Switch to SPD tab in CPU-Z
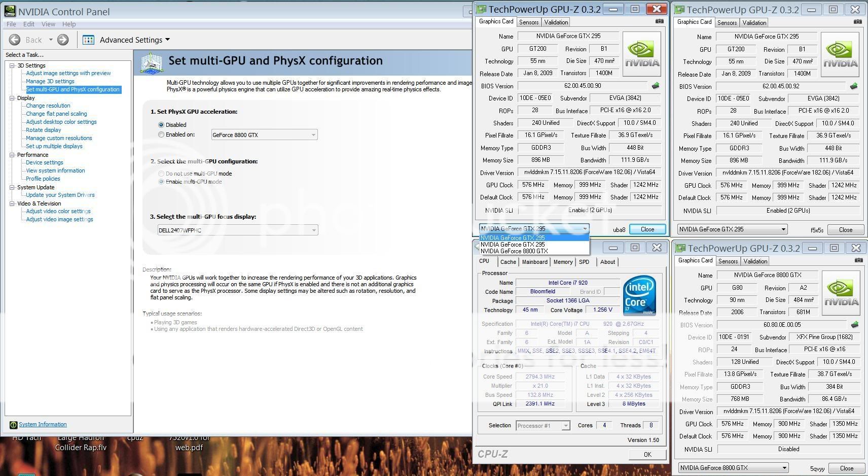 (584, 262)
